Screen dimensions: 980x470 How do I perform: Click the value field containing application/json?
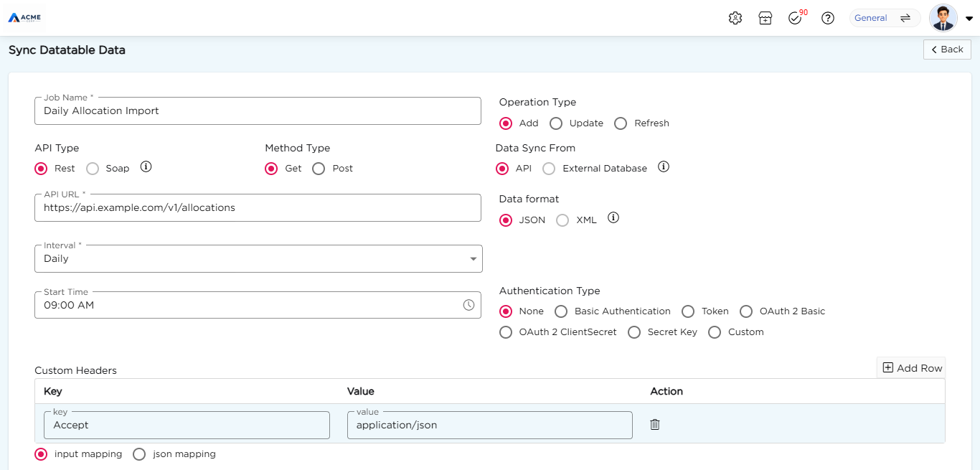[490, 425]
